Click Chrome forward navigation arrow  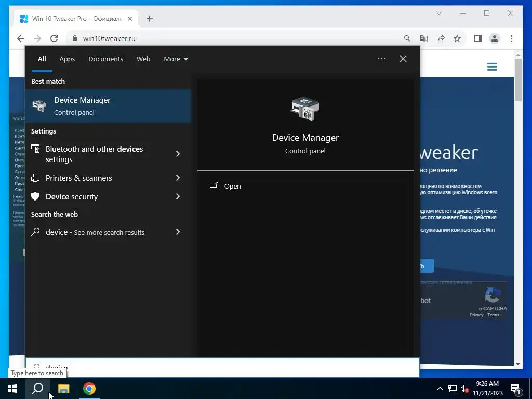click(x=37, y=38)
